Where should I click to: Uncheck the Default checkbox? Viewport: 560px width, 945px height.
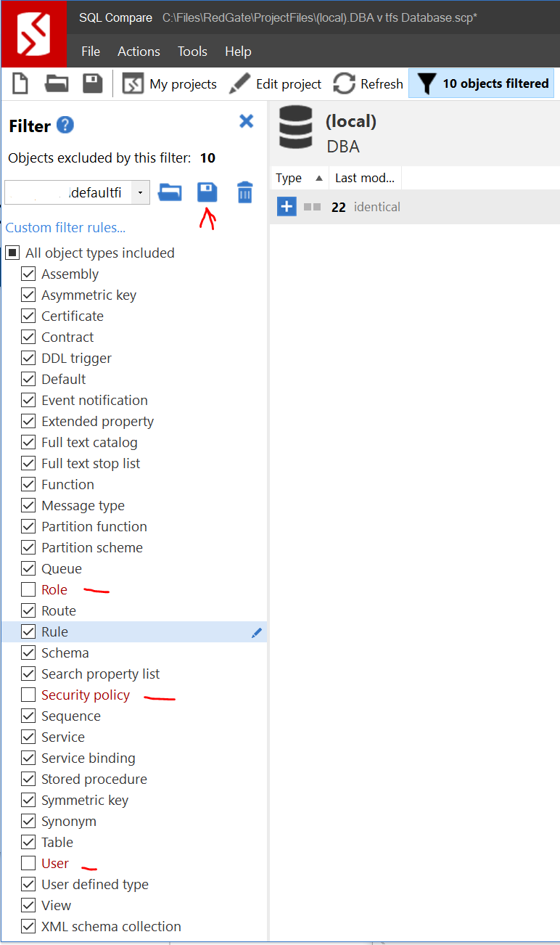coord(28,380)
